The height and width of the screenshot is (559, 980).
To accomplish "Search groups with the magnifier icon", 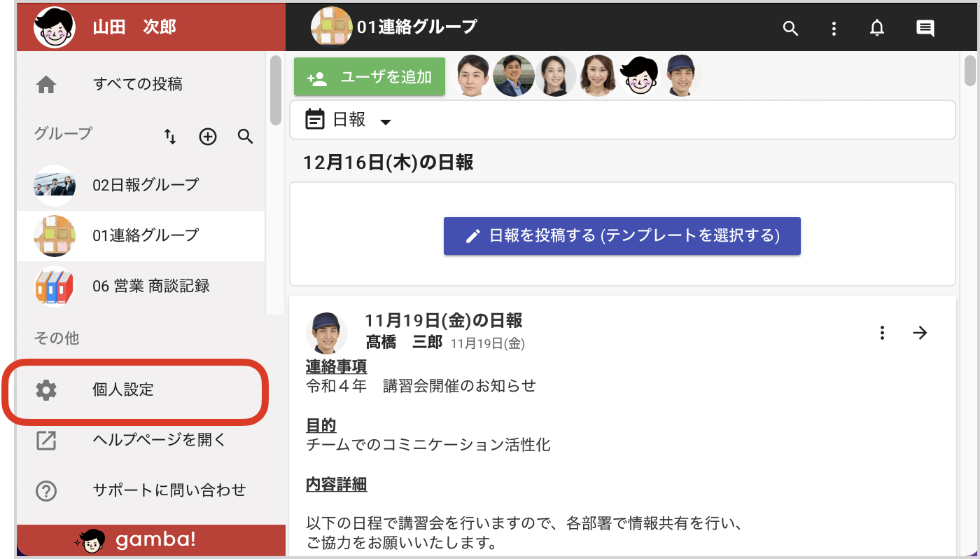I will pyautogui.click(x=245, y=137).
